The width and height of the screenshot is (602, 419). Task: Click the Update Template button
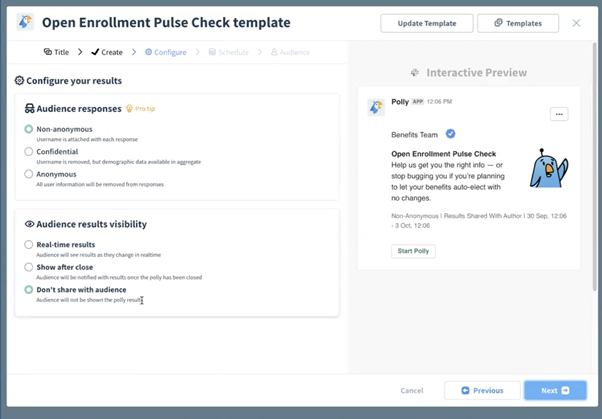[x=426, y=23]
